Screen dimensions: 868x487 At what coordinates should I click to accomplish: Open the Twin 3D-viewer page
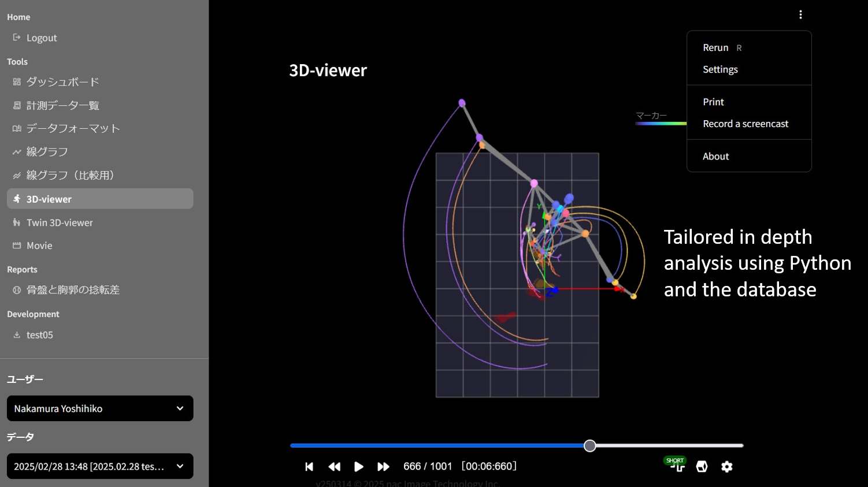[x=60, y=222]
